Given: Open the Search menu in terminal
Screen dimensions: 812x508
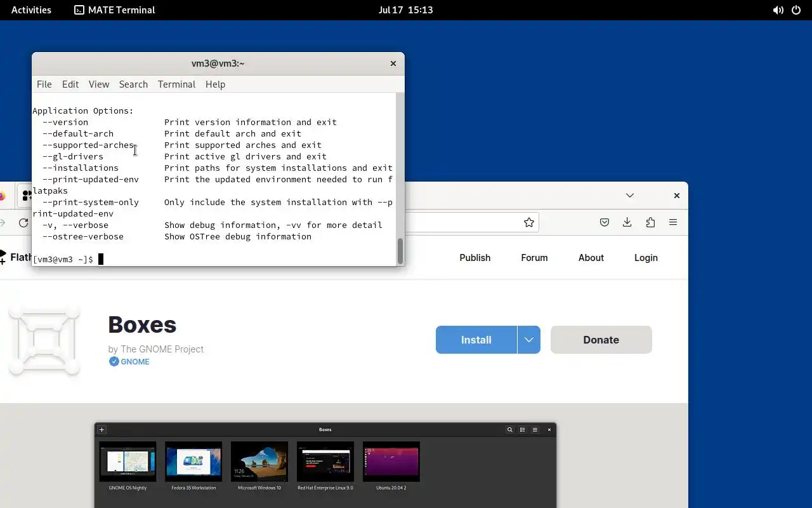Looking at the screenshot, I should pyautogui.click(x=133, y=84).
